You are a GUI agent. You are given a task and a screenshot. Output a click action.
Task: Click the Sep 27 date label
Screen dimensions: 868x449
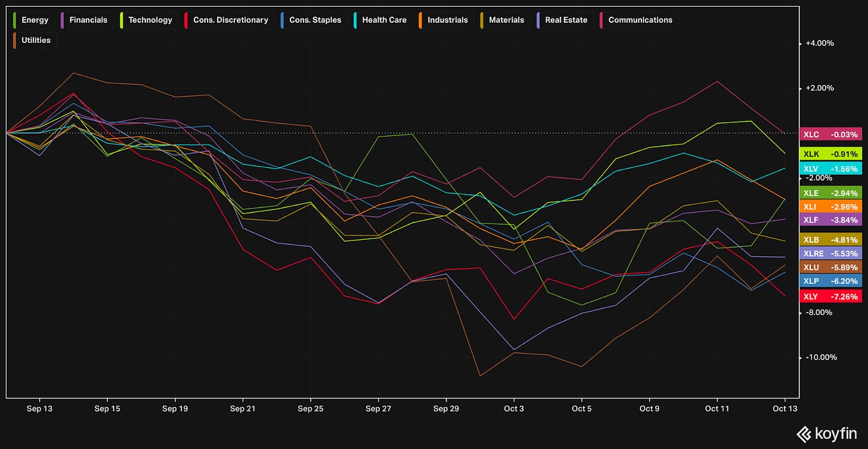[x=378, y=408]
